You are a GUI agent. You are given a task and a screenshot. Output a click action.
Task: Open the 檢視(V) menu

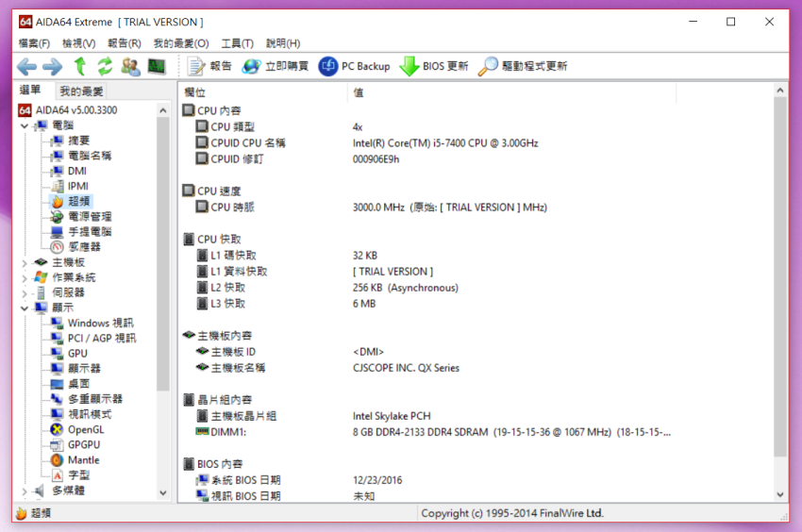[x=78, y=43]
